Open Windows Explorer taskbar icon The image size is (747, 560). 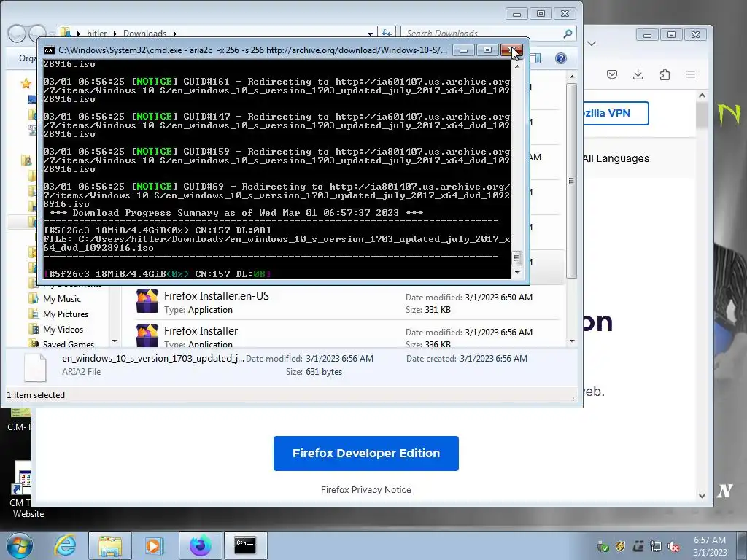tap(110, 545)
